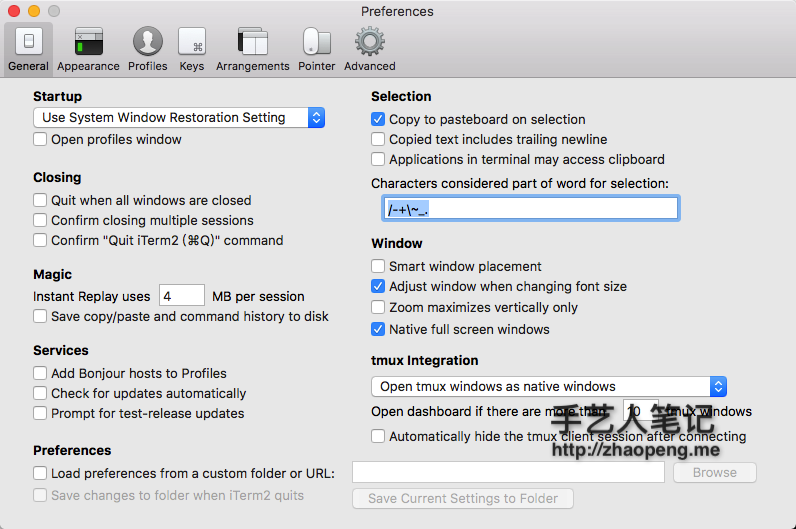
Task: Open the Pointer preferences icon
Action: (x=316, y=42)
